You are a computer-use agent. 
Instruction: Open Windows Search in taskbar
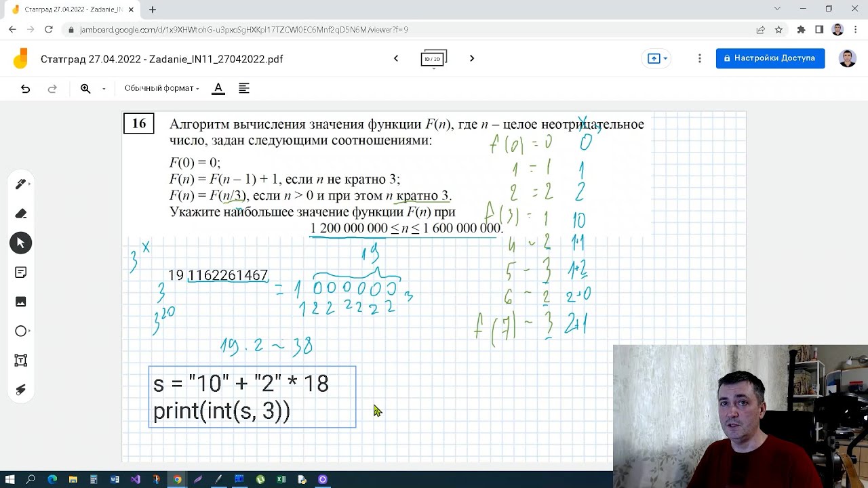(x=31, y=479)
